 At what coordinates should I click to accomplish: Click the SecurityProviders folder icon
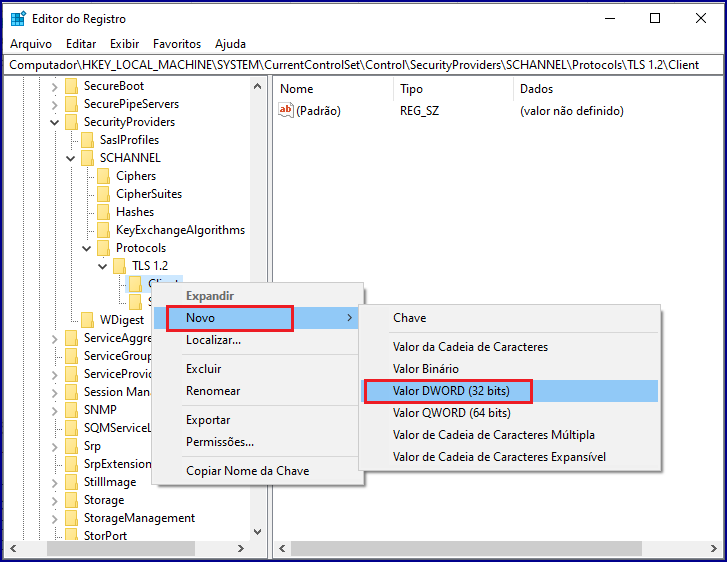(71, 122)
